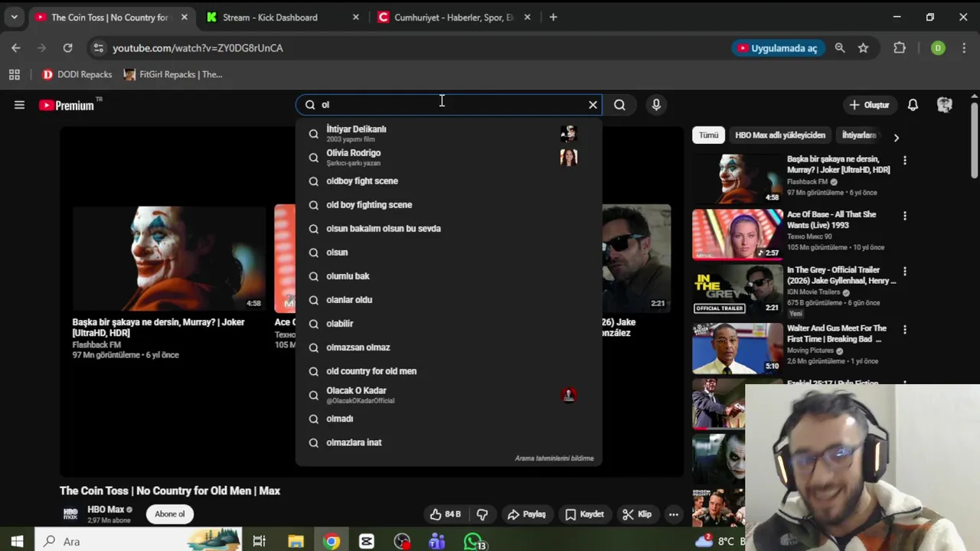Save the video with Kaydet

point(584,514)
